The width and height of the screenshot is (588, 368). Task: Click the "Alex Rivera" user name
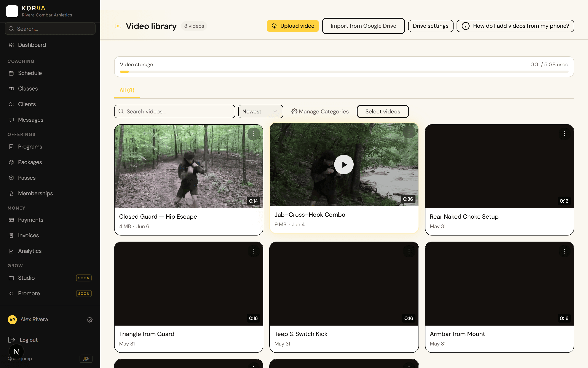pyautogui.click(x=34, y=320)
